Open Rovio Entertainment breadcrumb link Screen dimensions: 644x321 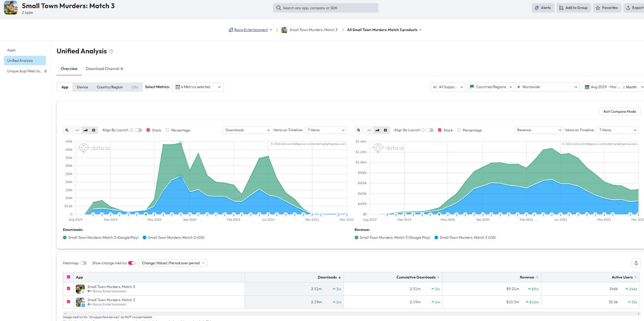[251, 30]
